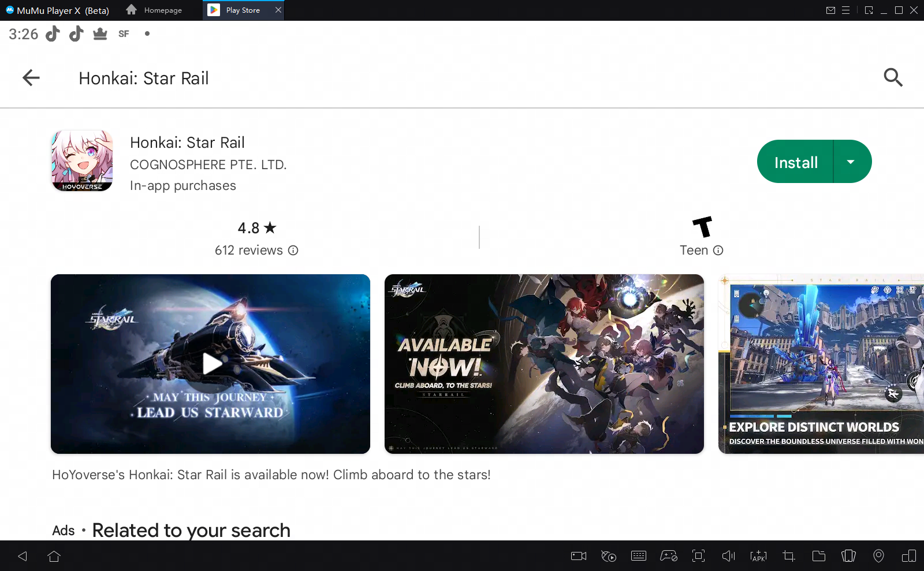Show info about 612 reviews rating
The width and height of the screenshot is (924, 571).
293,251
